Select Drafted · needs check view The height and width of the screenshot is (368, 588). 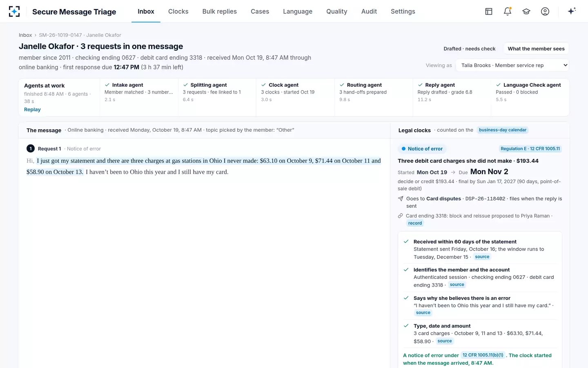pos(470,49)
